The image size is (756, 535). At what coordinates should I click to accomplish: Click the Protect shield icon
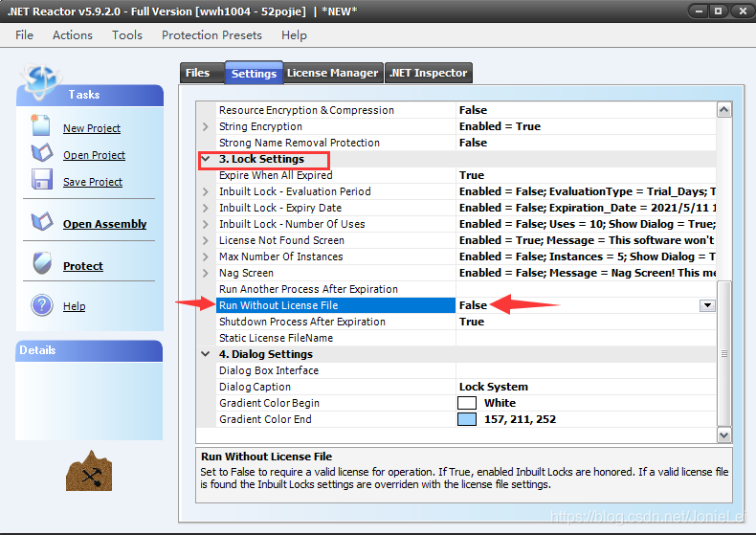pyautogui.click(x=42, y=263)
